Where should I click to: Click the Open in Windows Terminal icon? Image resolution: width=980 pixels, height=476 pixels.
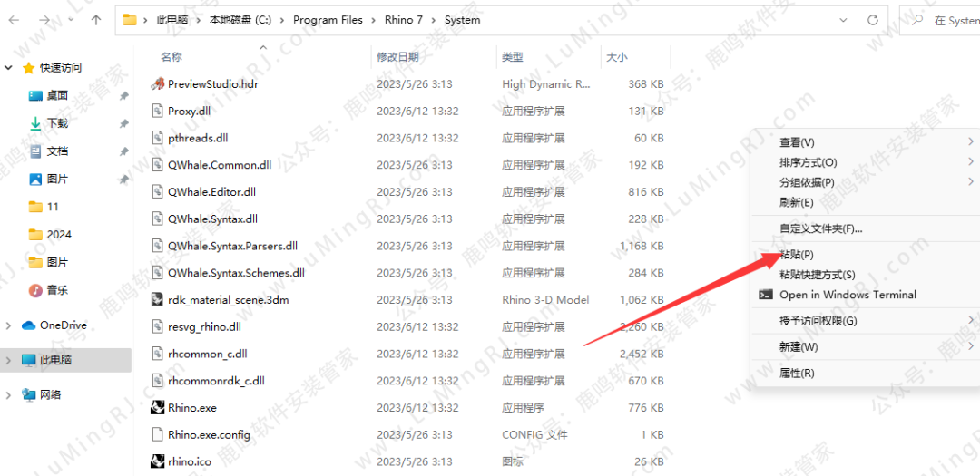pyautogui.click(x=766, y=295)
